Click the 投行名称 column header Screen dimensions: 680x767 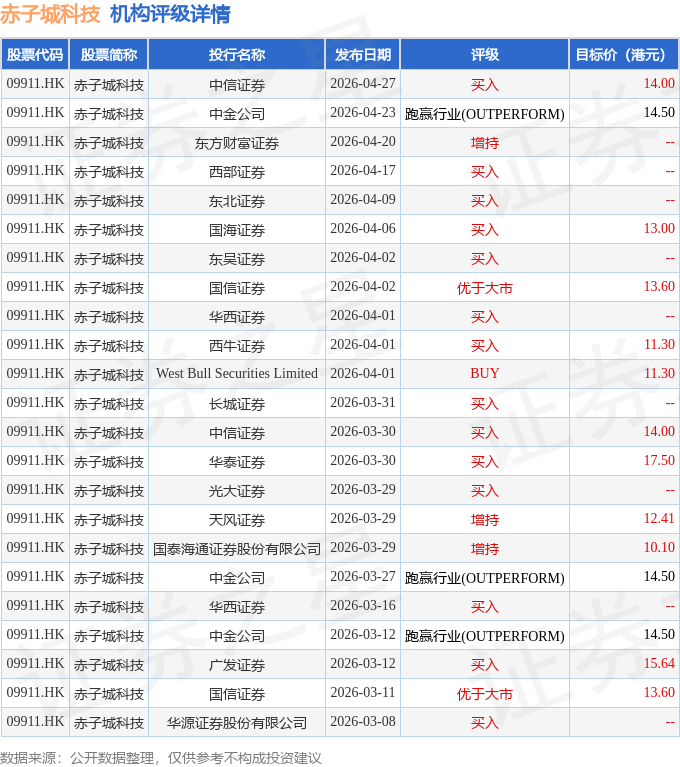click(x=237, y=55)
